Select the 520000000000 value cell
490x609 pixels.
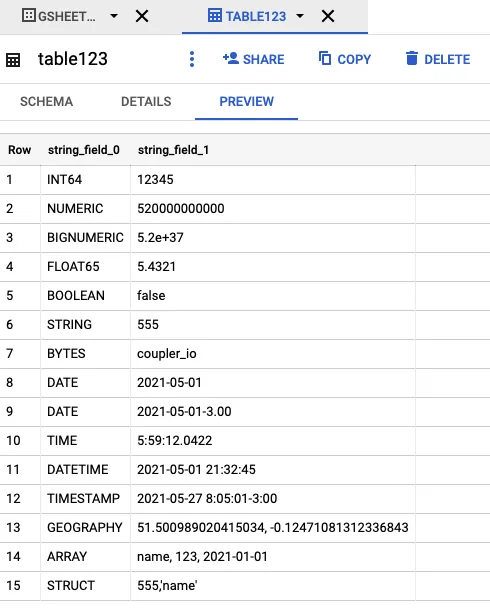273,209
